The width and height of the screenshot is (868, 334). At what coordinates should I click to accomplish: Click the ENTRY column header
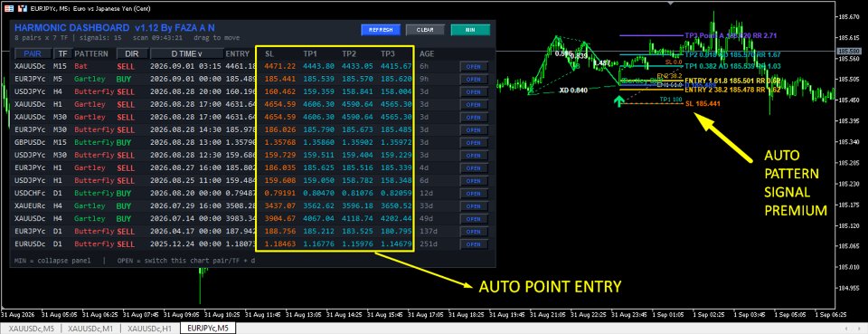click(238, 53)
